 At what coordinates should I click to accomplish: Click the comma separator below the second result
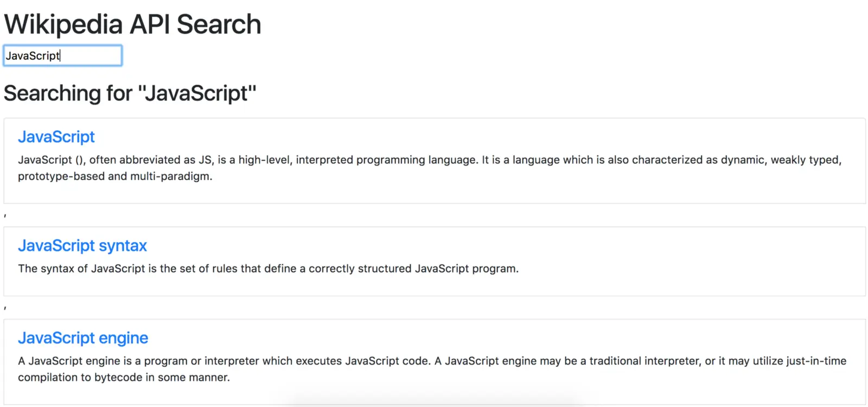tap(5, 308)
